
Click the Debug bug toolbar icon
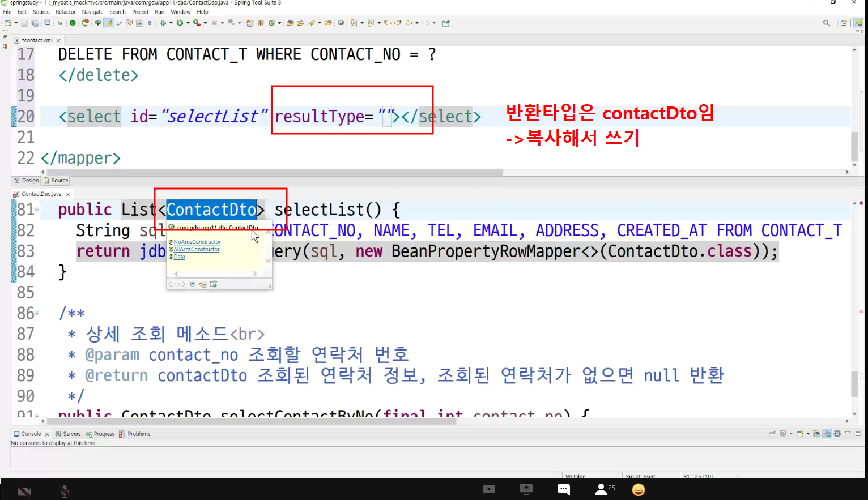tap(162, 23)
